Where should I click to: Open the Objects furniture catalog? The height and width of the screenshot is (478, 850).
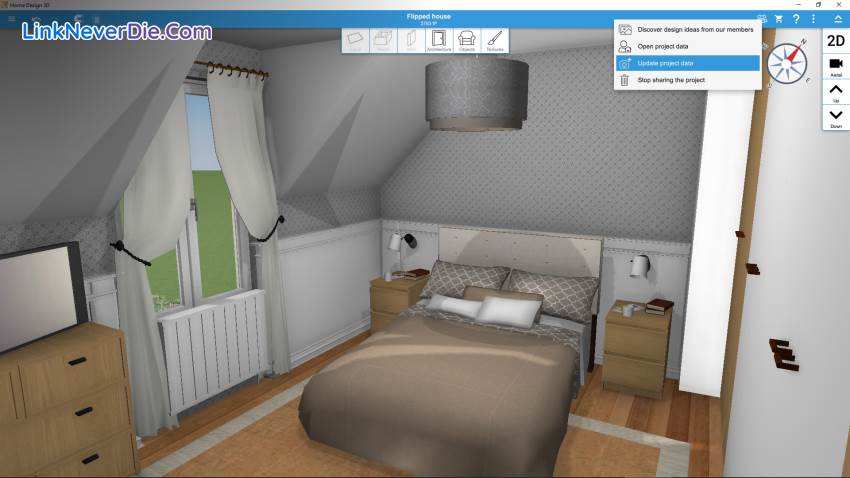point(466,40)
